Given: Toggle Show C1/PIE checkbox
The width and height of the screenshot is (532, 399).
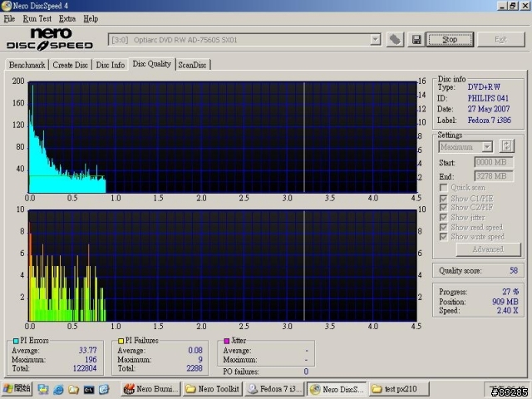Looking at the screenshot, I should (443, 198).
